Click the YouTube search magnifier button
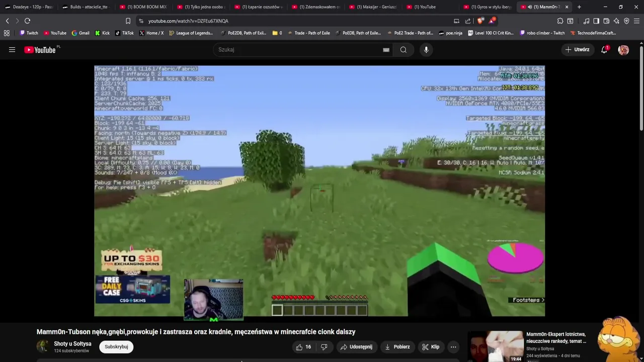 (403, 50)
